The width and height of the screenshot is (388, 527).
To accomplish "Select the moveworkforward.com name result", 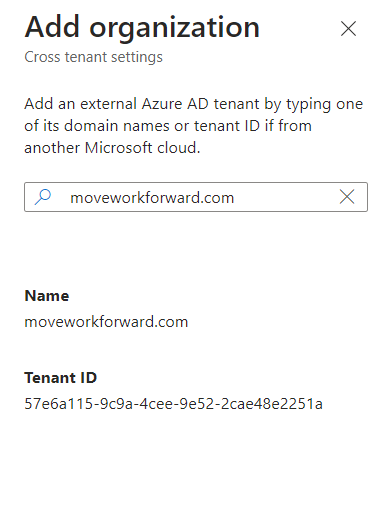I will point(106,322).
